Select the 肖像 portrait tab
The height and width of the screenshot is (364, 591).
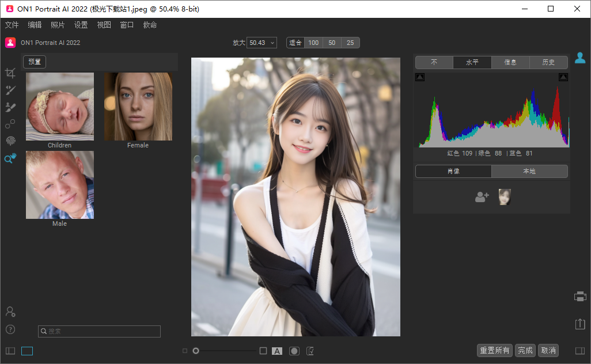pos(453,171)
